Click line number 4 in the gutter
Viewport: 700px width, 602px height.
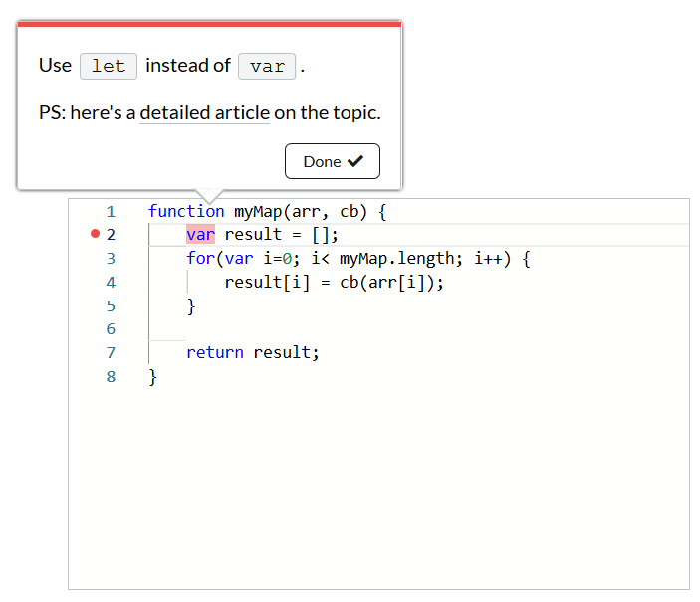click(x=111, y=282)
